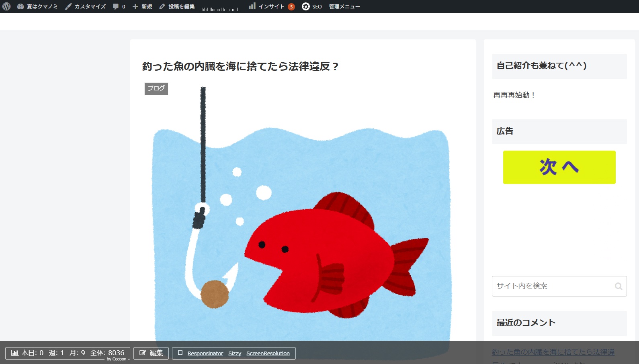The image size is (639, 364).
Task: Open the ScreenResolution link
Action: click(268, 354)
